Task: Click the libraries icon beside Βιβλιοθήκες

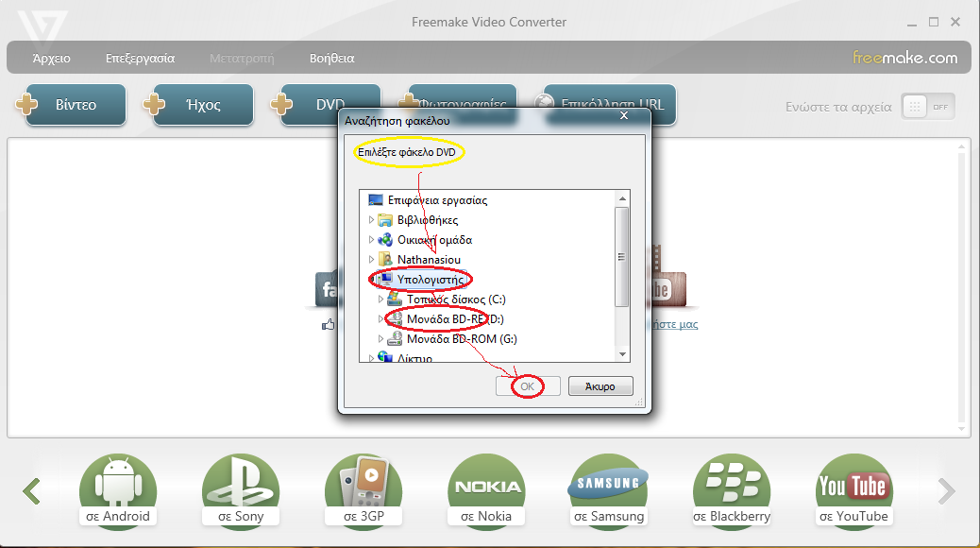Action: pyautogui.click(x=385, y=220)
